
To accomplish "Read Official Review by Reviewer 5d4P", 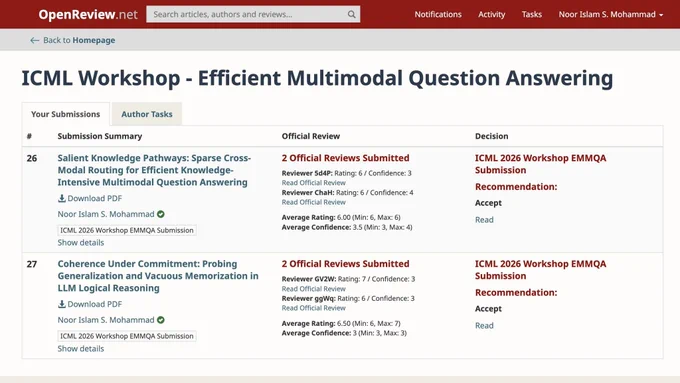I will click(314, 183).
